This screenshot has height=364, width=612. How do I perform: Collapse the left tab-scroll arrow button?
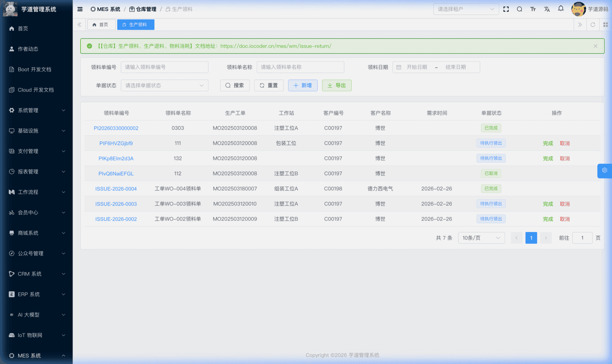79,24
